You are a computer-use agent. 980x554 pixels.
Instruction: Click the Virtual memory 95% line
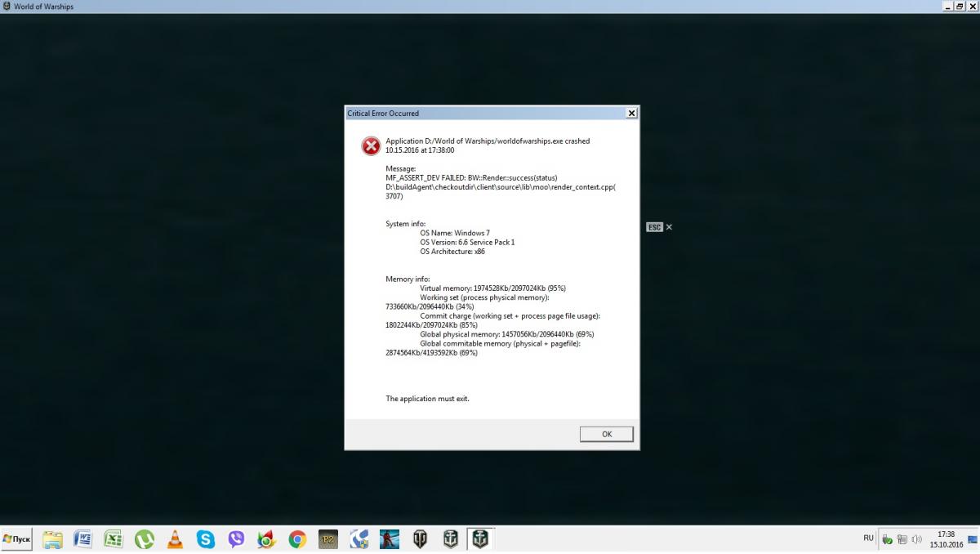492,288
